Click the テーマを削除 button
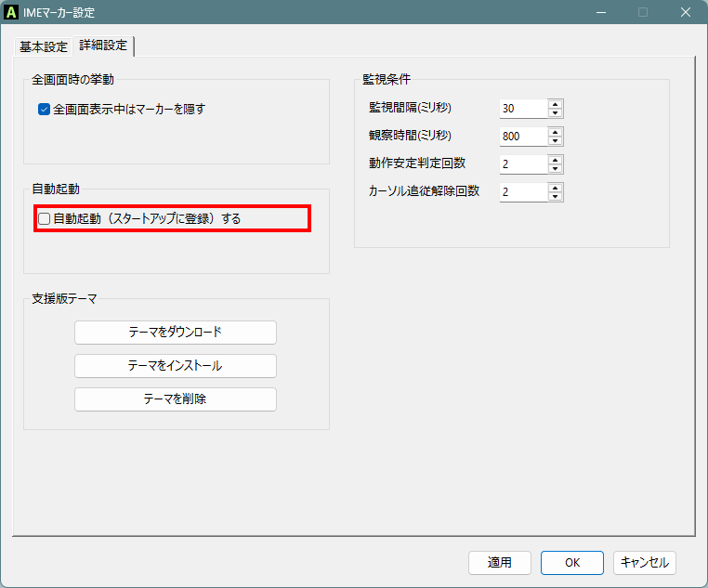Image resolution: width=708 pixels, height=588 pixels. [x=176, y=399]
